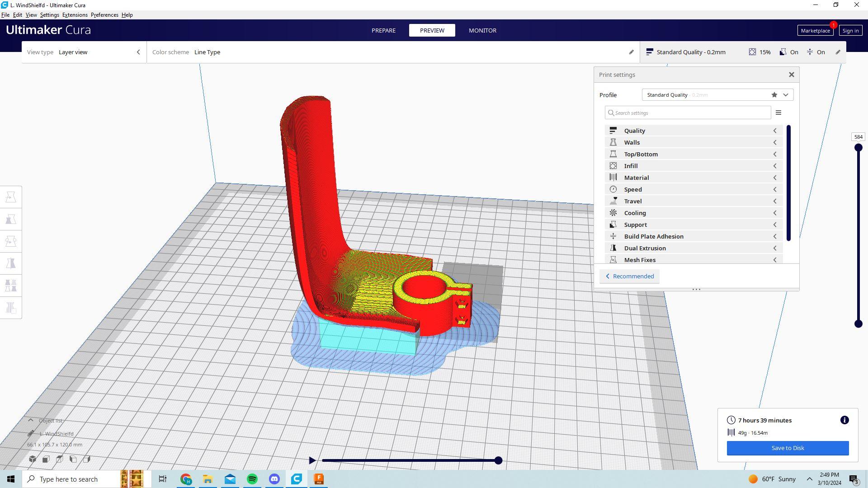Switch to the MONITOR stage
The image size is (868, 488).
482,30
